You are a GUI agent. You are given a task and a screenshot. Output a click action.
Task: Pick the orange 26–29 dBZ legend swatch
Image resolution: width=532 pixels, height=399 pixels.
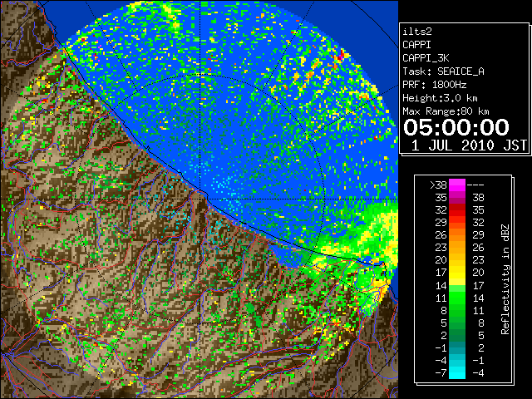(x=457, y=234)
